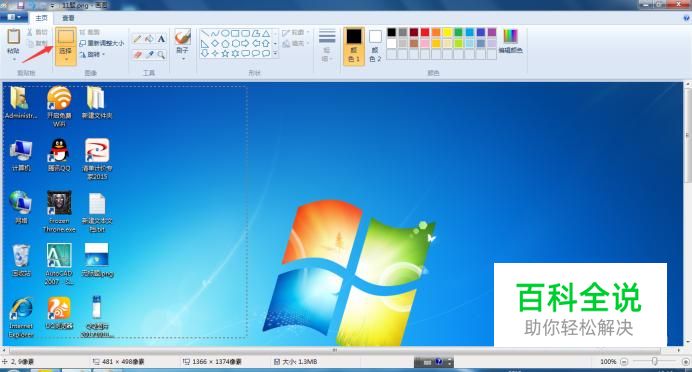The image size is (692, 372).
Task: Click the 腾讯QQ penguin icon in canvas
Action: (x=59, y=150)
